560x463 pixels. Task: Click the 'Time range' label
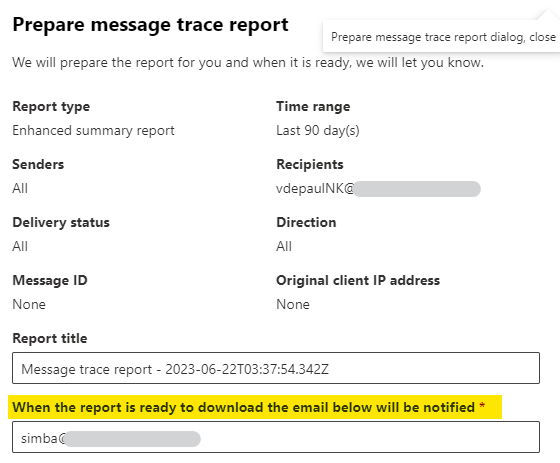tap(313, 106)
